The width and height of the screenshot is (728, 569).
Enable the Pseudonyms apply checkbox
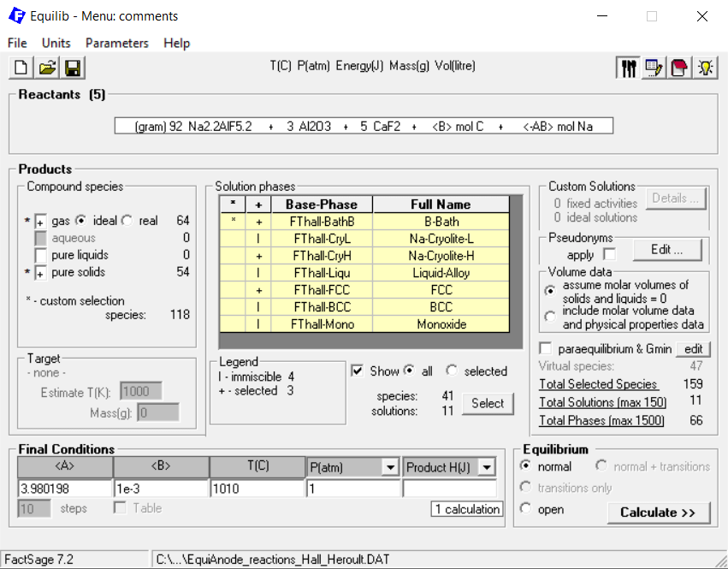coord(609,254)
